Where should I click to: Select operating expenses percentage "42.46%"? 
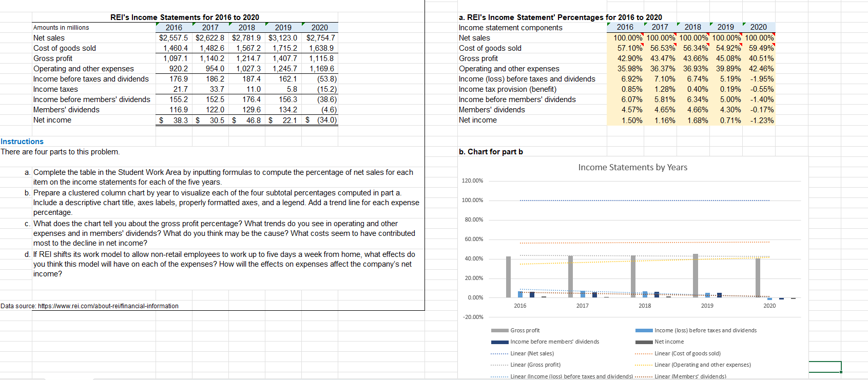click(x=761, y=69)
